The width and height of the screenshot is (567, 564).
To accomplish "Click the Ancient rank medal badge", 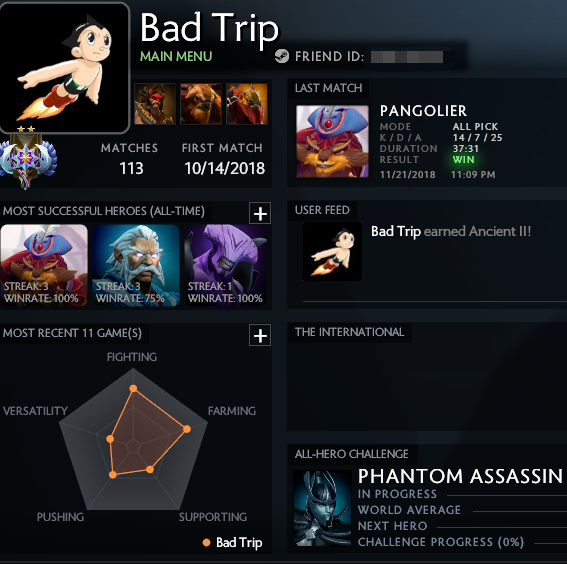I will point(27,158).
